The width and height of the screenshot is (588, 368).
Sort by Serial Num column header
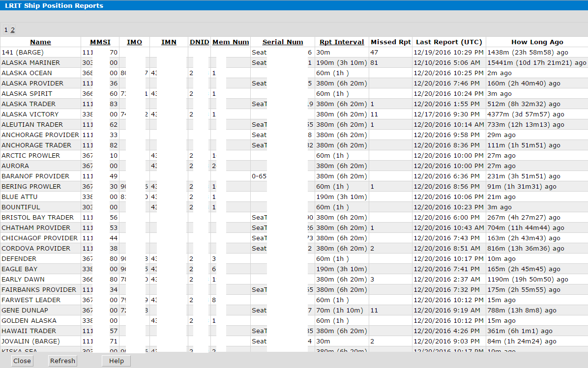[283, 42]
